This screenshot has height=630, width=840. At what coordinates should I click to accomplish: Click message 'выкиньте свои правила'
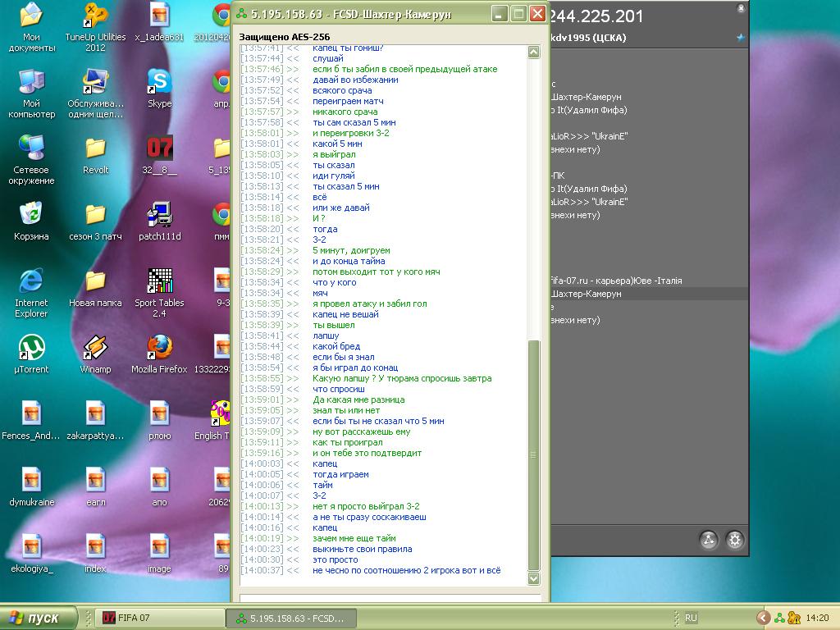(x=362, y=549)
